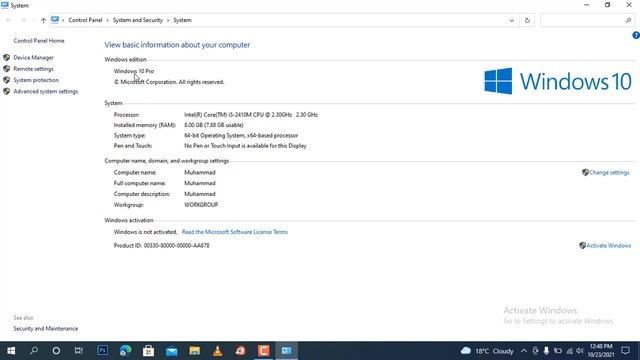The height and width of the screenshot is (360, 640).
Task: Click shield icon beside Device Manager
Action: tap(7, 58)
